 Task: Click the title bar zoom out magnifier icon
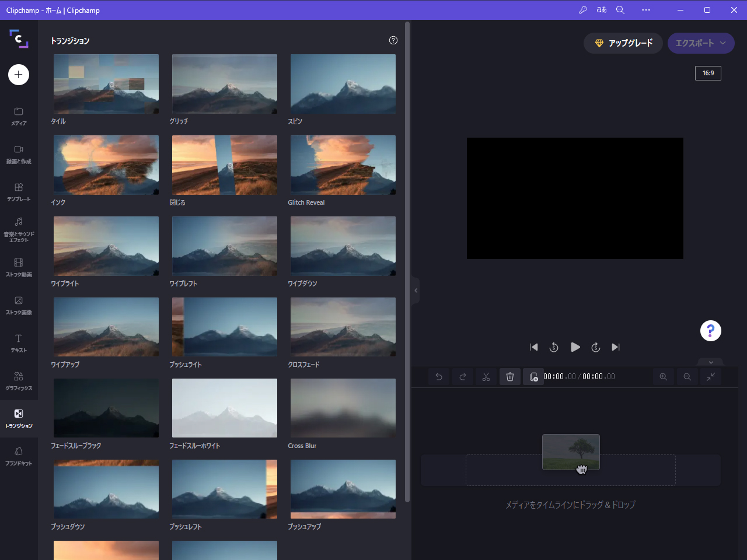tap(620, 10)
